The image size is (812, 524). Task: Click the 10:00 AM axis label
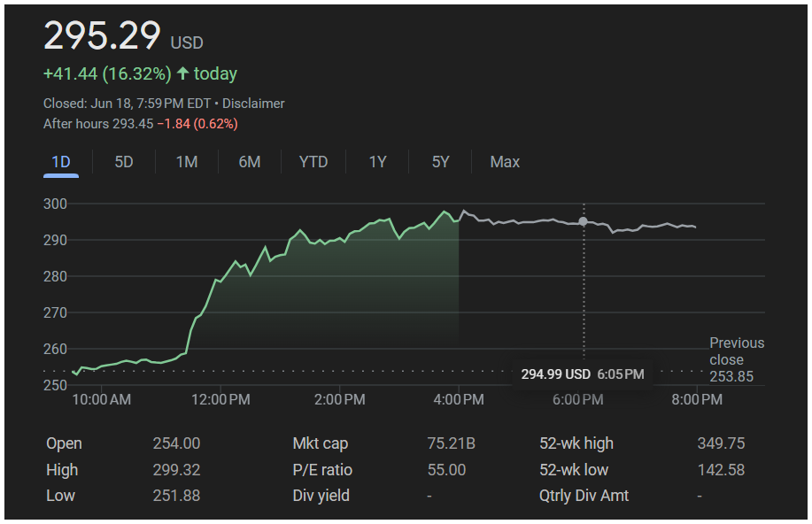[x=102, y=400]
